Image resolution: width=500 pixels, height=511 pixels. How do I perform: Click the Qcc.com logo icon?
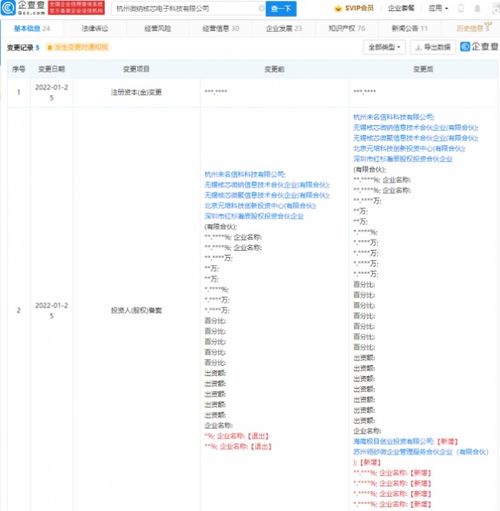click(x=8, y=8)
